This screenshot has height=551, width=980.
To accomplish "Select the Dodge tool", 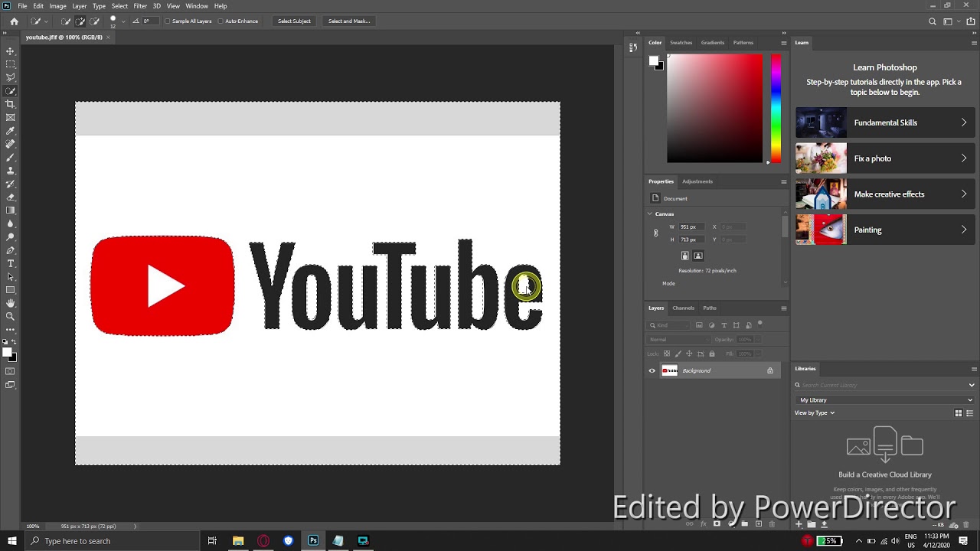I will pyautogui.click(x=10, y=236).
